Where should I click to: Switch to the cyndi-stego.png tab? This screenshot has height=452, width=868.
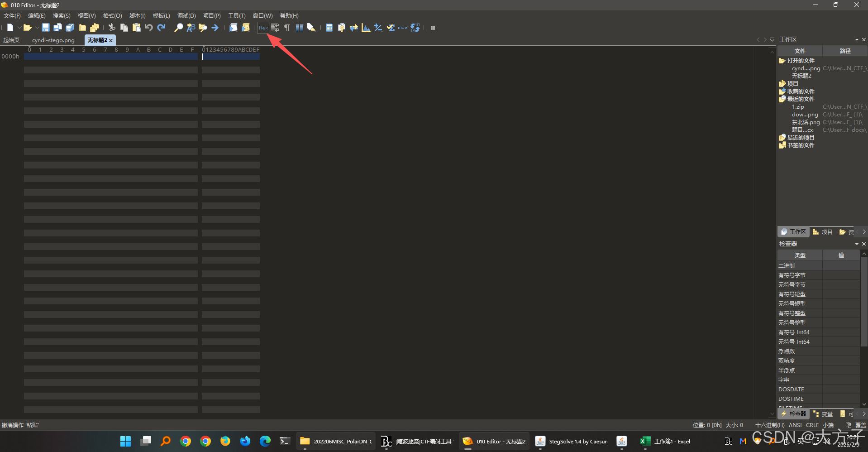click(x=53, y=40)
